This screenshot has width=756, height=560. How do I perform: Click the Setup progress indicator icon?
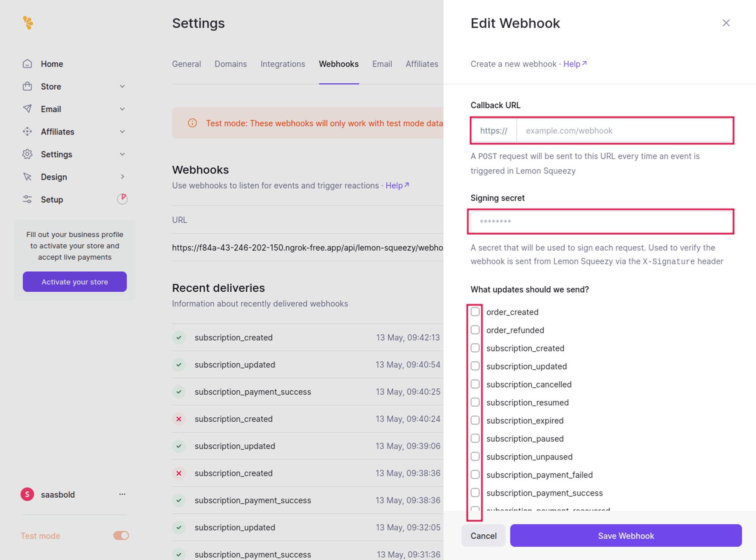(x=122, y=199)
